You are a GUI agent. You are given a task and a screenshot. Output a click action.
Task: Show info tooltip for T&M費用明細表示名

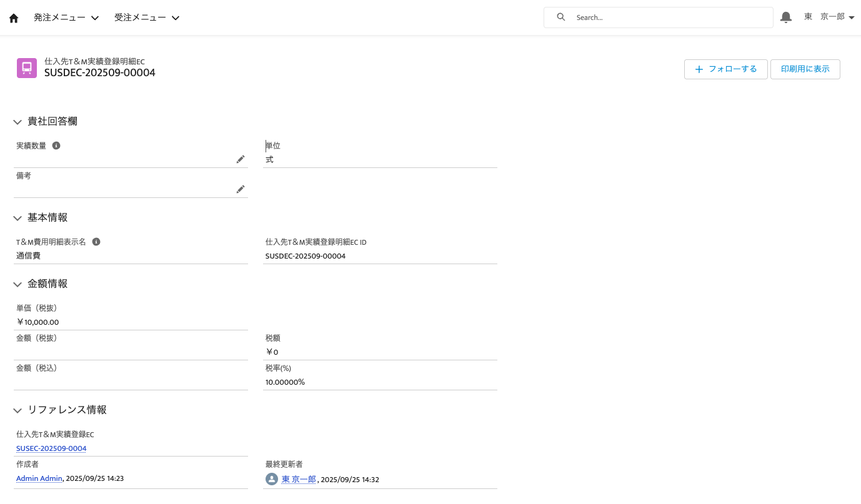96,242
